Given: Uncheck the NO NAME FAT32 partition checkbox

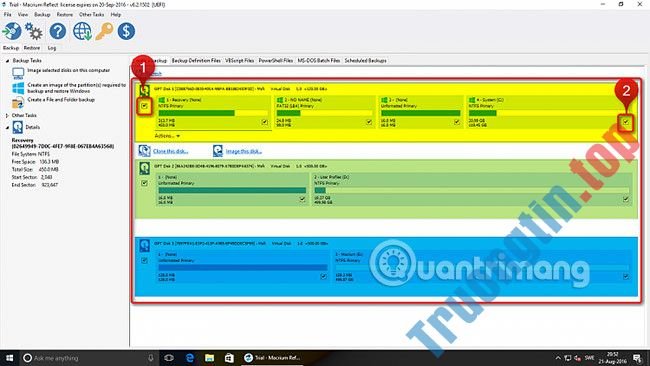Looking at the screenshot, I should click(x=369, y=122).
